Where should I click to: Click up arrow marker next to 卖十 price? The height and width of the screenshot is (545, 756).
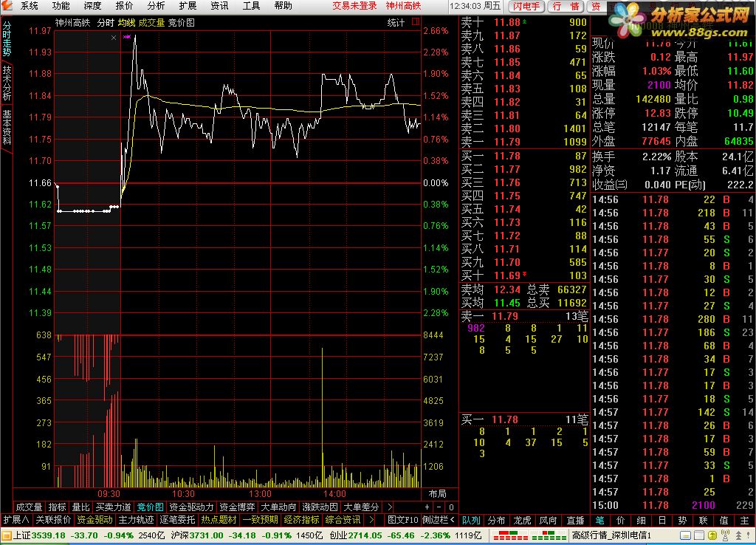tap(525, 21)
